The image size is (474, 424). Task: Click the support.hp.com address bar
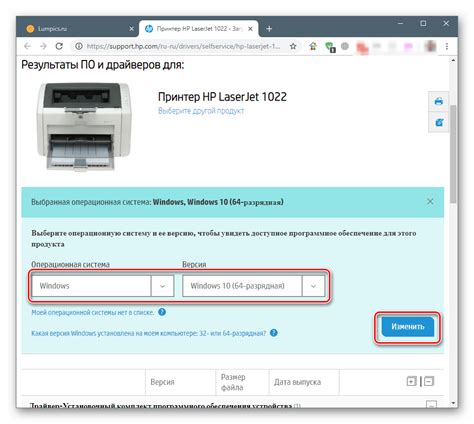(183, 46)
